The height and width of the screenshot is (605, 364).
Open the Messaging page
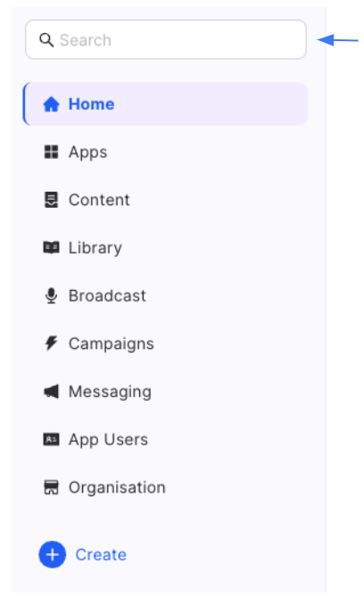[x=165, y=392]
